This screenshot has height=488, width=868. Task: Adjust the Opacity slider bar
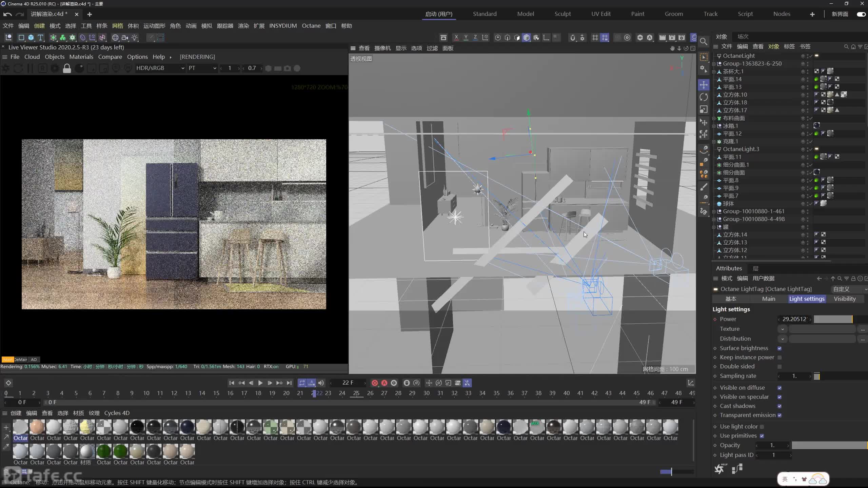829,446
